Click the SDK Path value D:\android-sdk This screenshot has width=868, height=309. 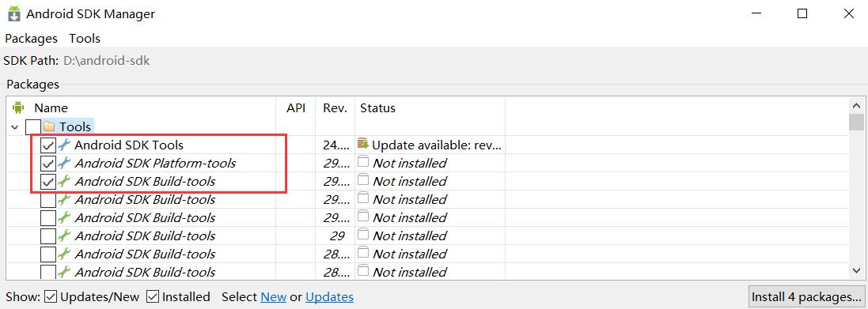(106, 61)
